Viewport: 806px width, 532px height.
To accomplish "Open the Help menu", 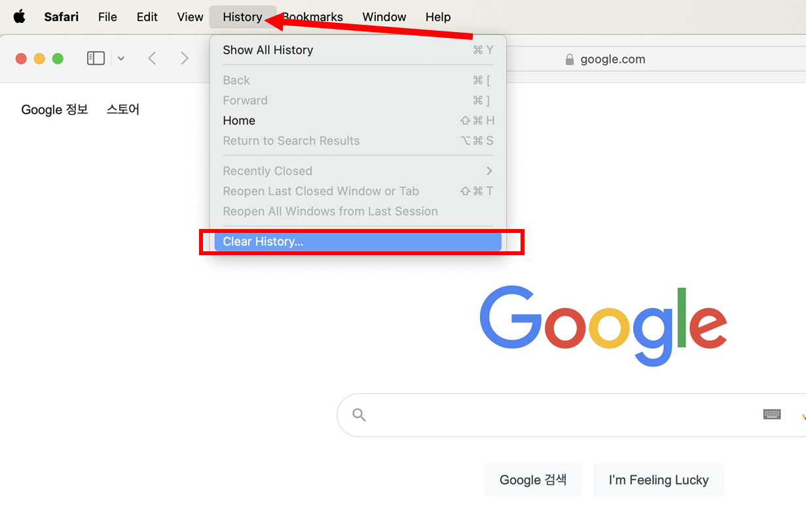I will point(438,17).
